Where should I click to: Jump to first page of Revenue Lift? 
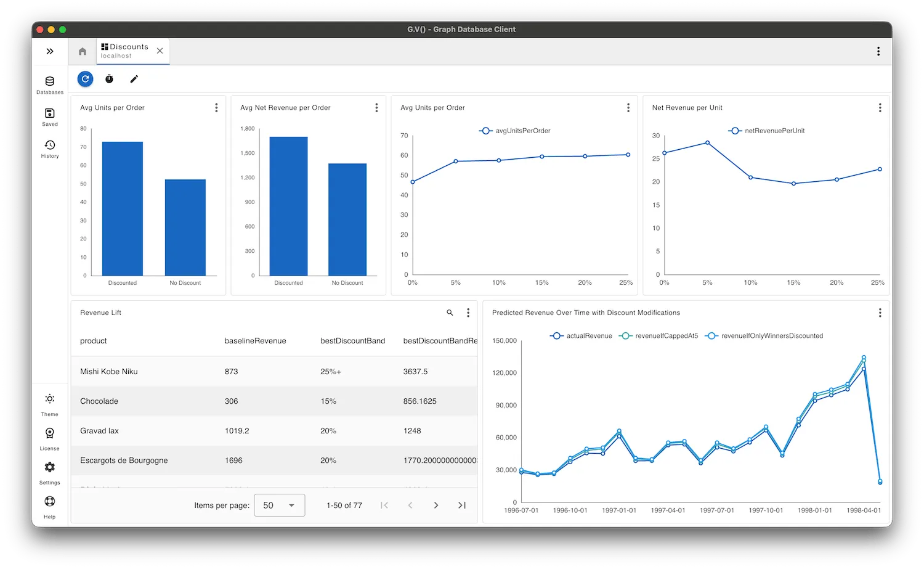pos(384,506)
